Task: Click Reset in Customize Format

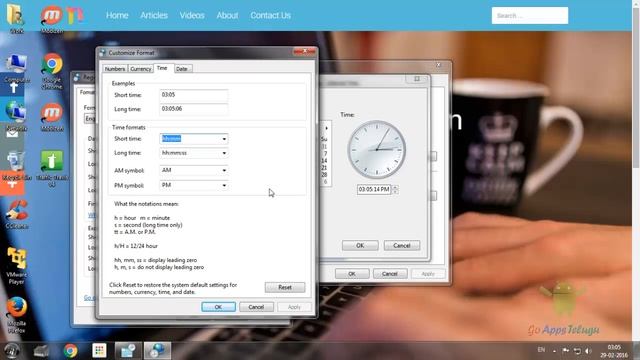Action: 285,287
